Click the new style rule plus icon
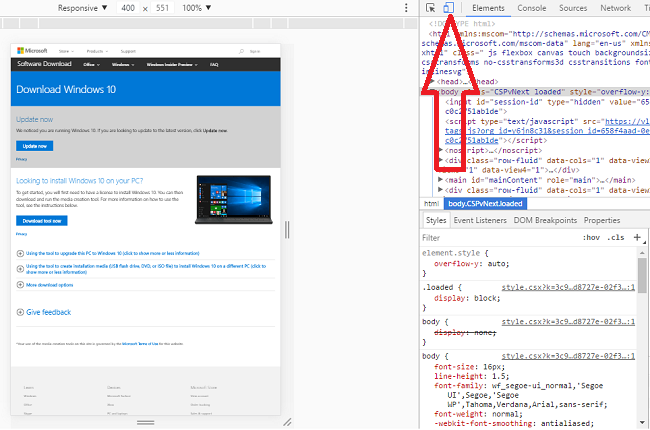Viewport: 650px width, 430px height. click(637, 237)
